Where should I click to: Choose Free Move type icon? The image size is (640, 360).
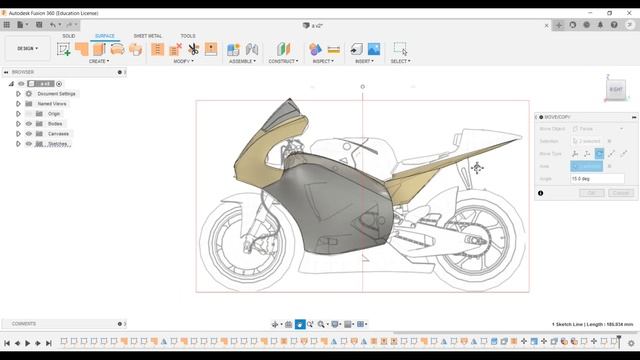click(x=575, y=154)
